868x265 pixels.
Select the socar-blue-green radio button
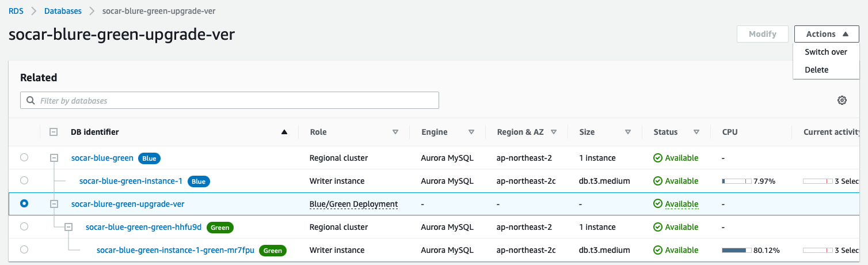pos(24,157)
